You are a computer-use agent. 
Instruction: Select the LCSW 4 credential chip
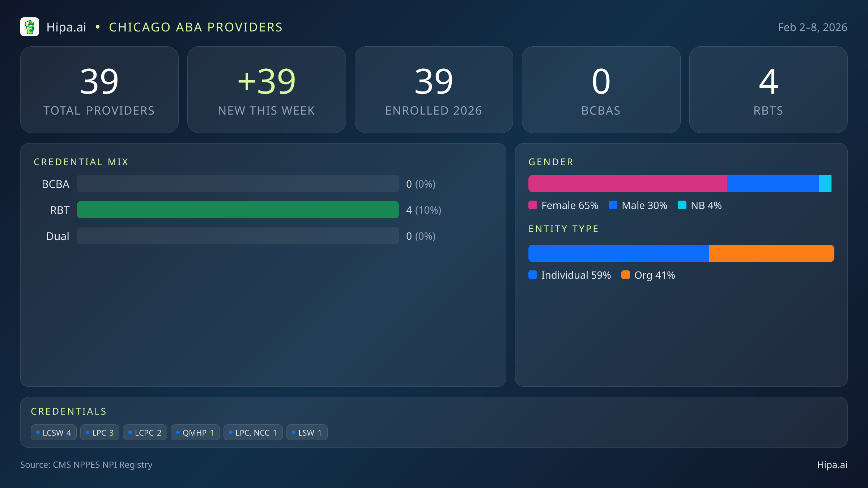click(x=54, y=433)
